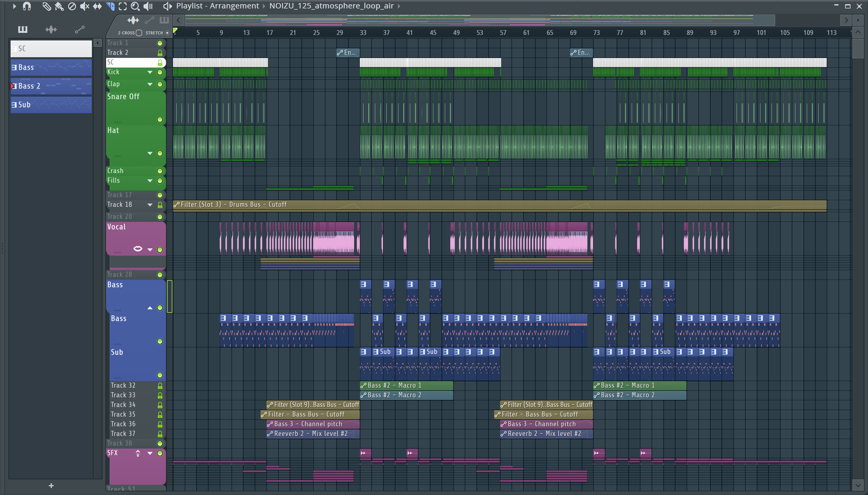This screenshot has height=495, width=868.
Task: Expand the Clap track group arrow
Action: click(150, 84)
